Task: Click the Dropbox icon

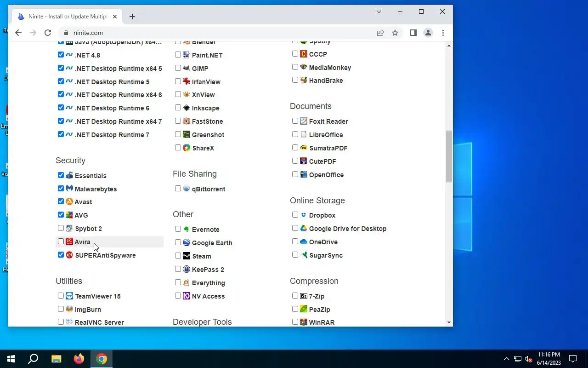Action: tap(304, 215)
